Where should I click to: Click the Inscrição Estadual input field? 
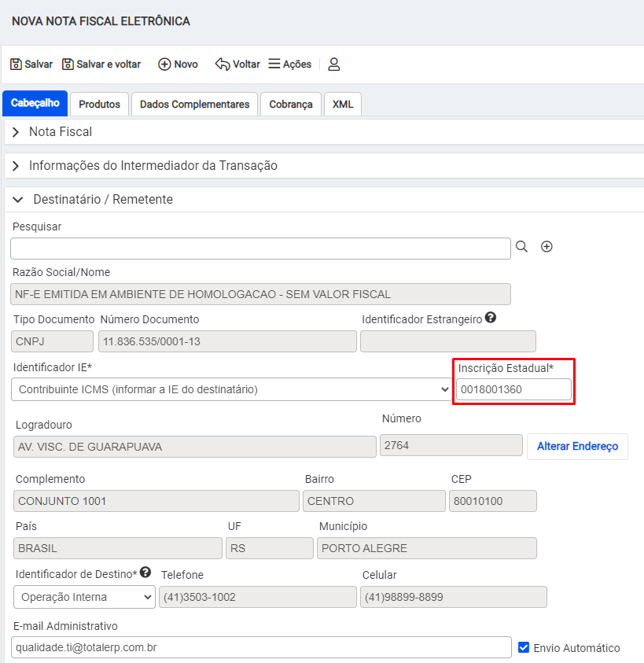point(513,389)
